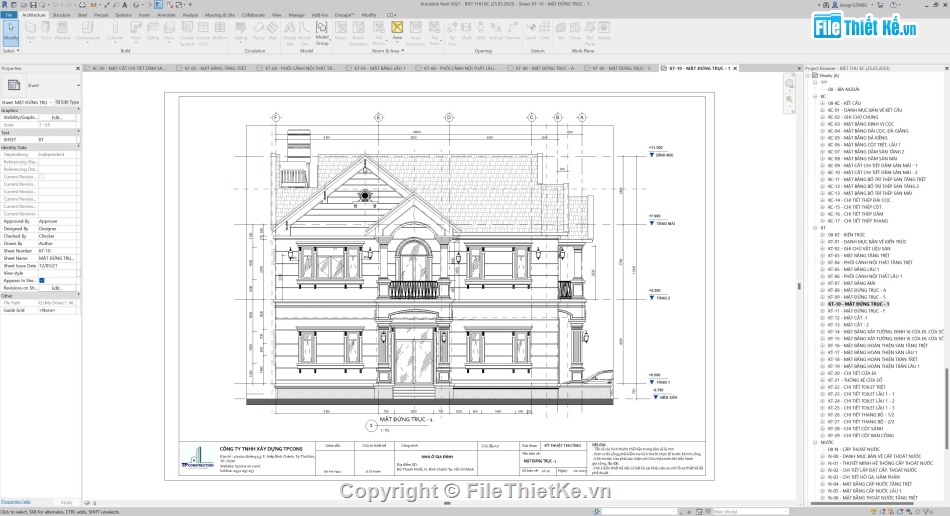Click the Edit Type button
950x516 pixels.
[67, 102]
